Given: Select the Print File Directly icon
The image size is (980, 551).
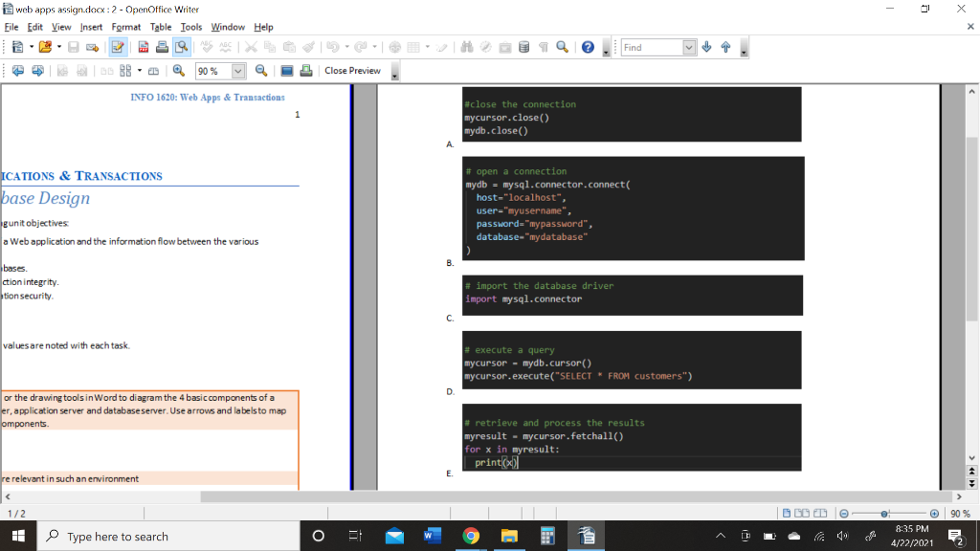Looking at the screenshot, I should pos(162,46).
